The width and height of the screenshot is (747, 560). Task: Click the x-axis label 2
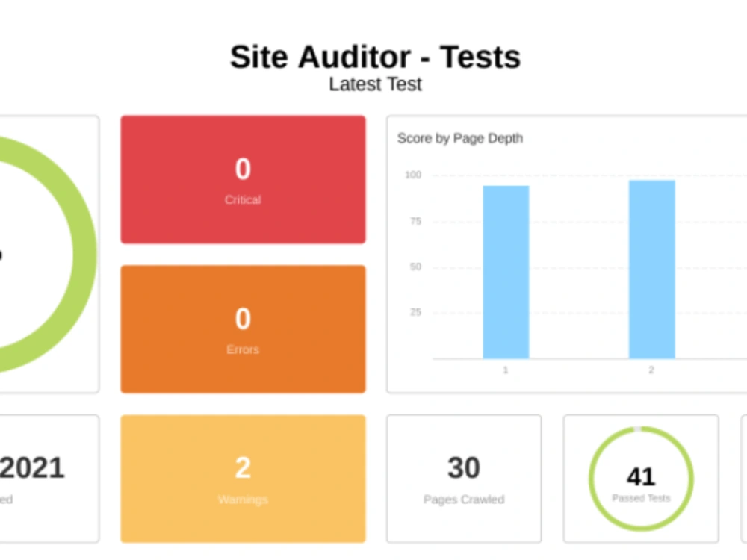coord(651,370)
